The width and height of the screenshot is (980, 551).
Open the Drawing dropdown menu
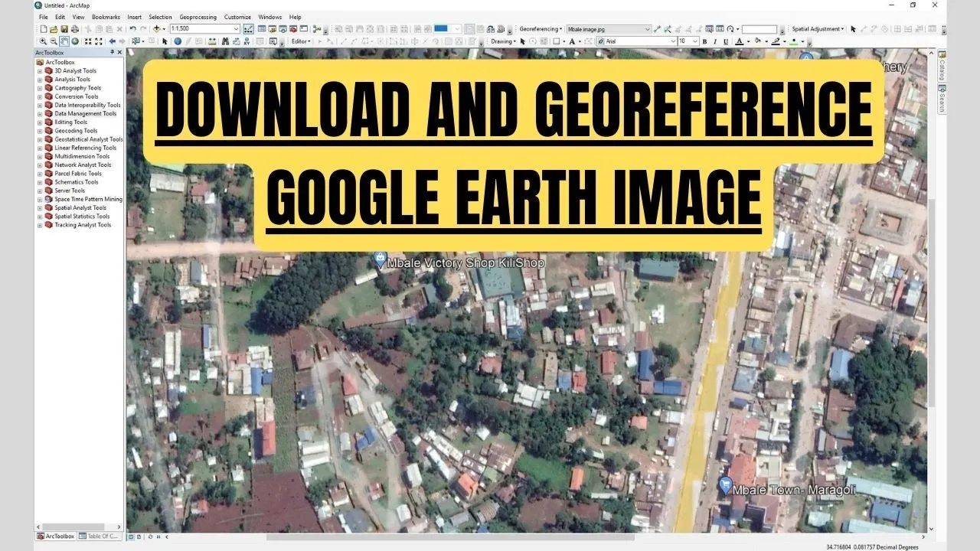pyautogui.click(x=503, y=41)
